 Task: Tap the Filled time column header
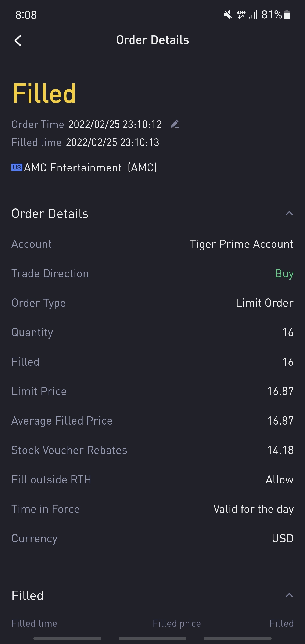point(35,623)
